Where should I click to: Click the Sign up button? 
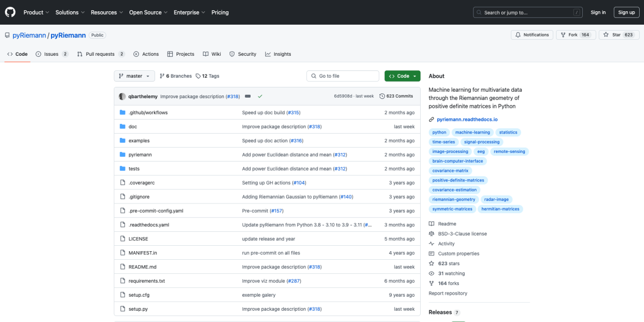(x=626, y=12)
